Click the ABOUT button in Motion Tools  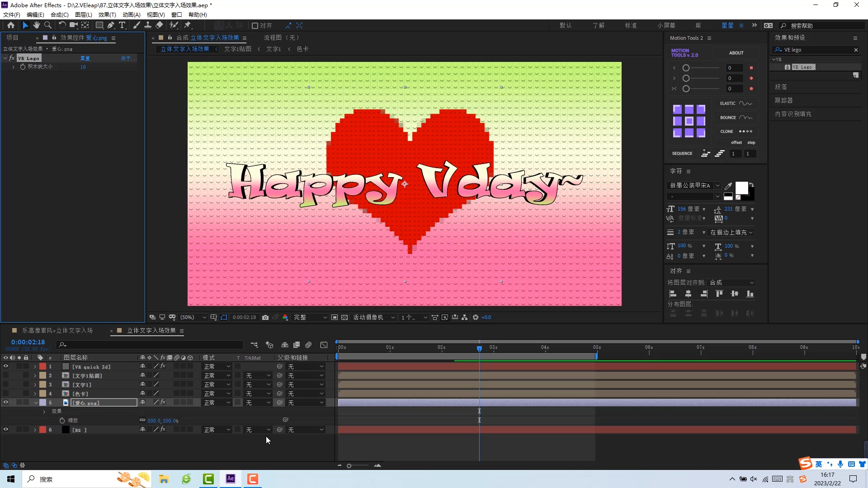tap(736, 53)
